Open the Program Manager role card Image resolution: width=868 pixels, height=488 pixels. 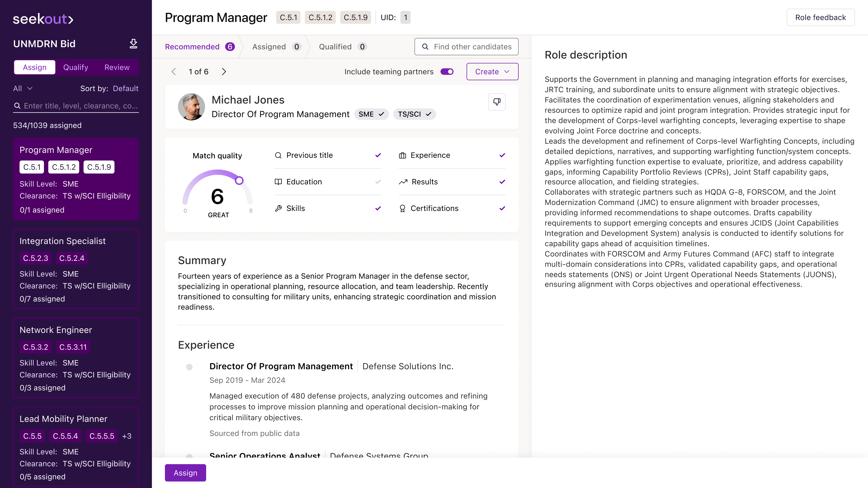[x=76, y=179]
